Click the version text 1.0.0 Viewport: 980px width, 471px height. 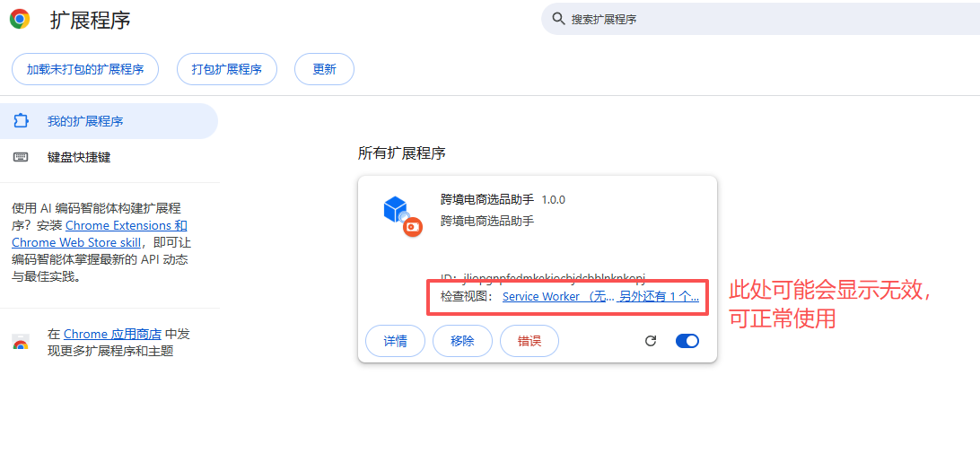553,200
